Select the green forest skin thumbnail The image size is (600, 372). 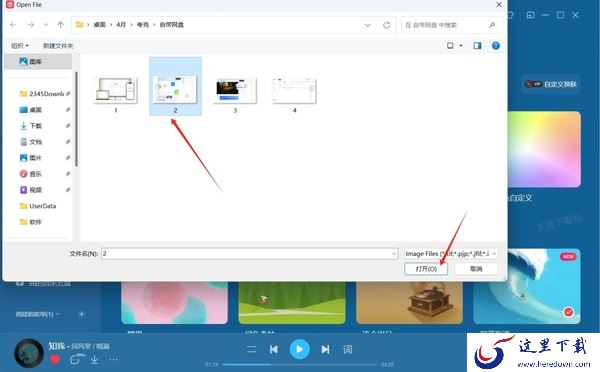[x=292, y=303]
